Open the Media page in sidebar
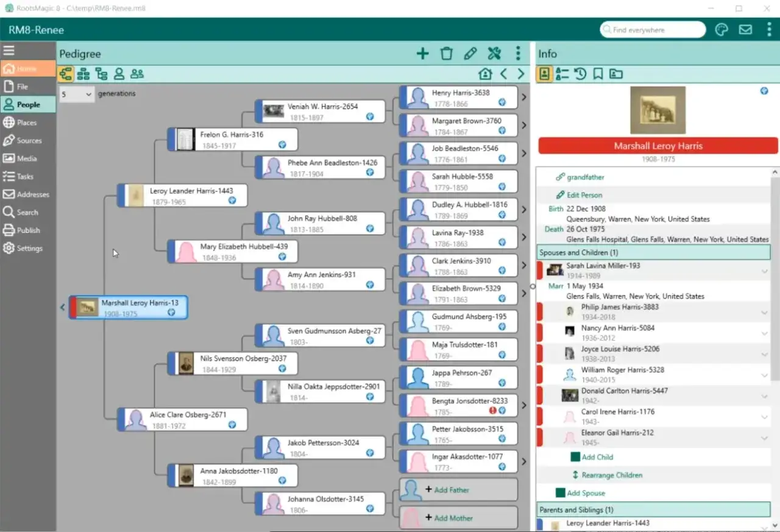Viewport: 780px width, 532px height. point(28,158)
